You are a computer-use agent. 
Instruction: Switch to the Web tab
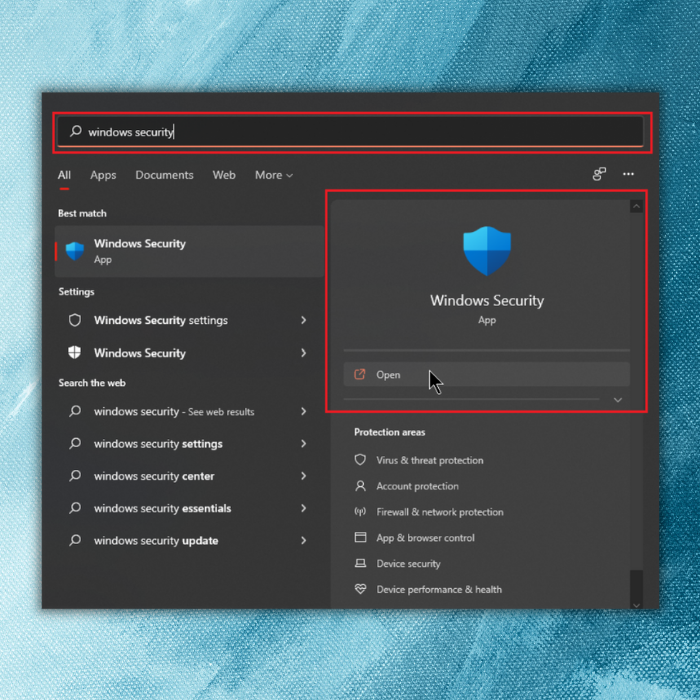[224, 175]
